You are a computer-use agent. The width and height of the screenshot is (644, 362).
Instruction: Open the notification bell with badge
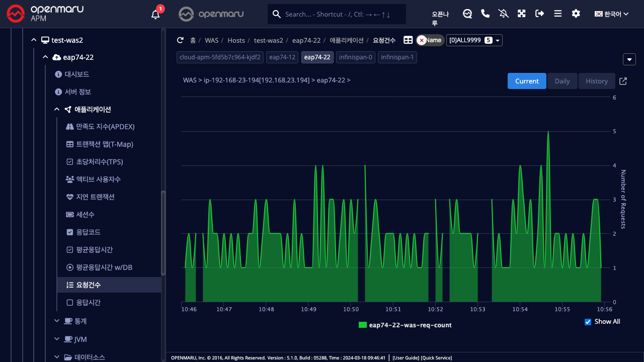[x=155, y=14]
